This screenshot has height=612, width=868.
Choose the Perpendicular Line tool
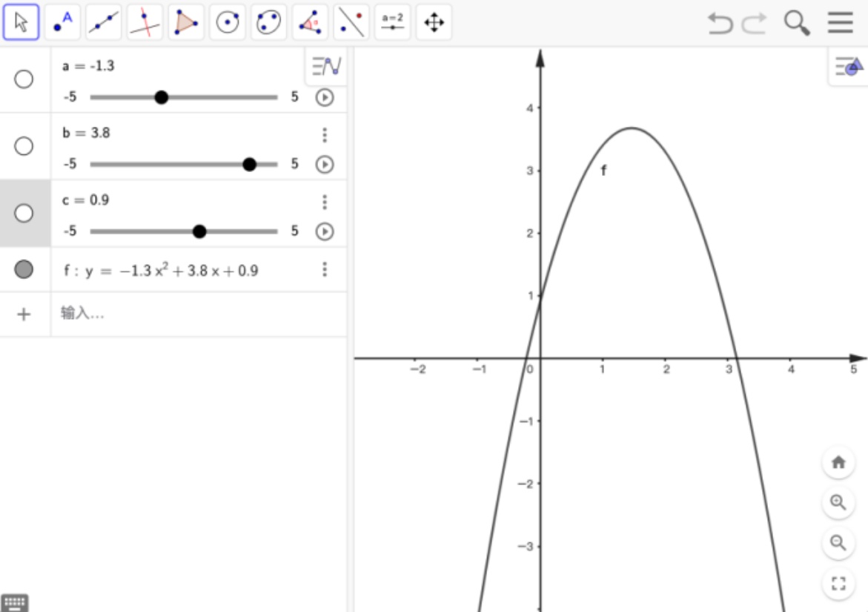(145, 23)
